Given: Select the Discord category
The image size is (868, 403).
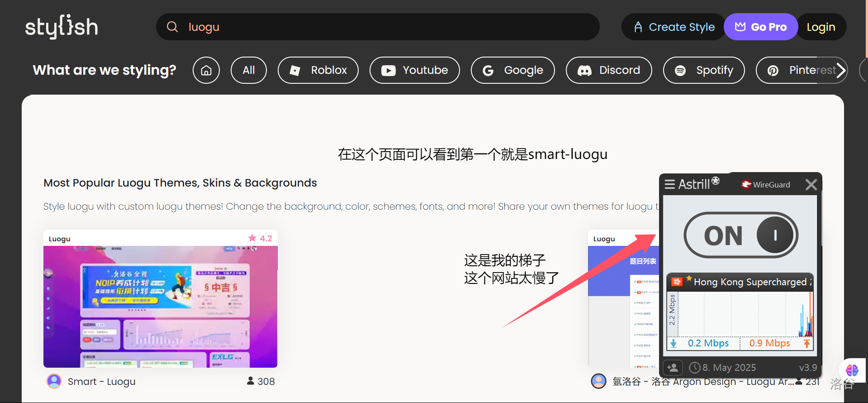Looking at the screenshot, I should [x=609, y=70].
